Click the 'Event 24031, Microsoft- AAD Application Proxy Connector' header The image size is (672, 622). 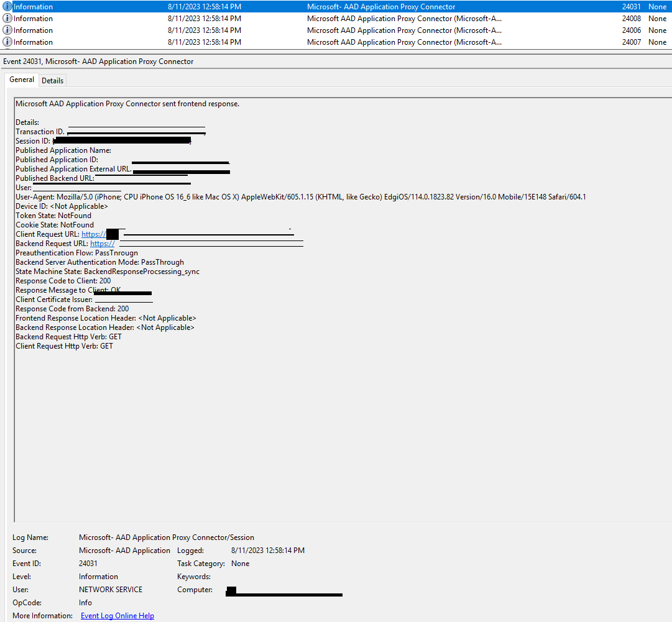(98, 62)
